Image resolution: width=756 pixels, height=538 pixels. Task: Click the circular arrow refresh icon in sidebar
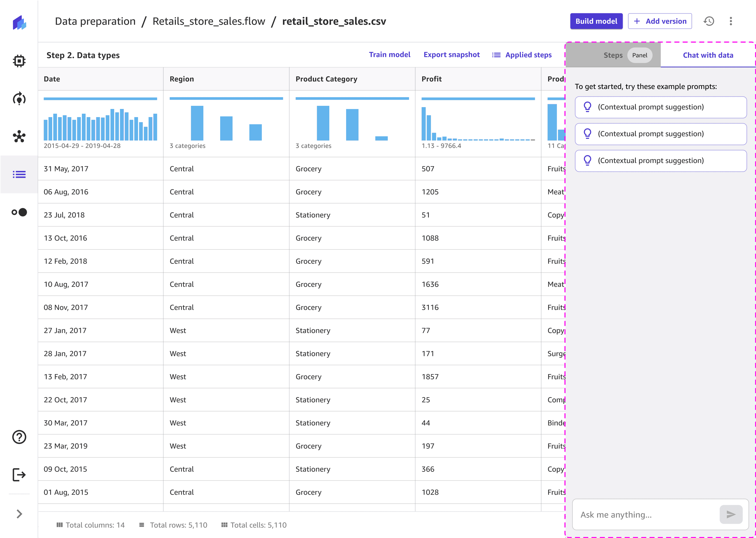point(19,99)
